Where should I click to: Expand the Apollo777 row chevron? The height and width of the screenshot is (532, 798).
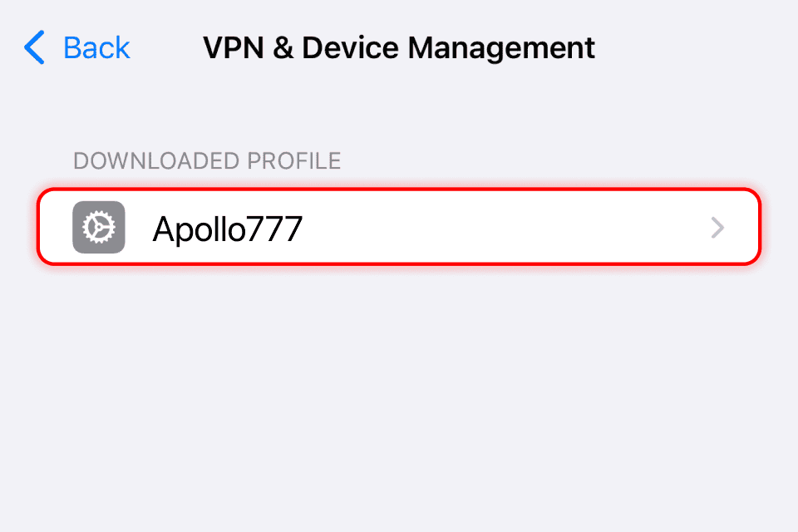coord(718,228)
